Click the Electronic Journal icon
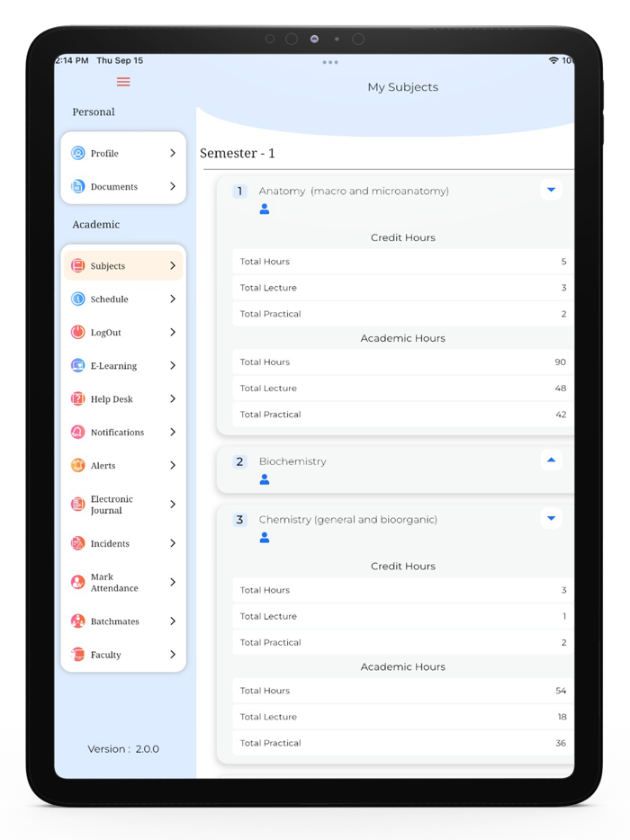630x840 pixels. click(77, 505)
